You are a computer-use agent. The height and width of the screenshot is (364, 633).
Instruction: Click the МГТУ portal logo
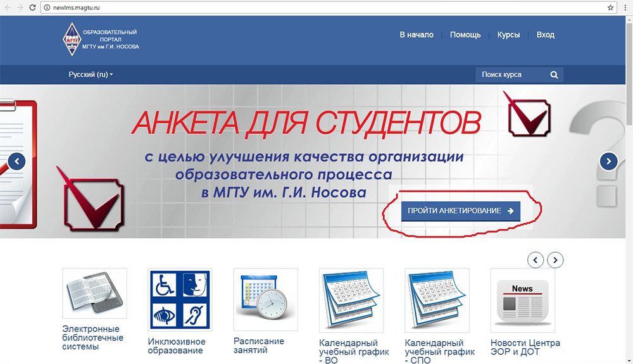[x=101, y=39]
